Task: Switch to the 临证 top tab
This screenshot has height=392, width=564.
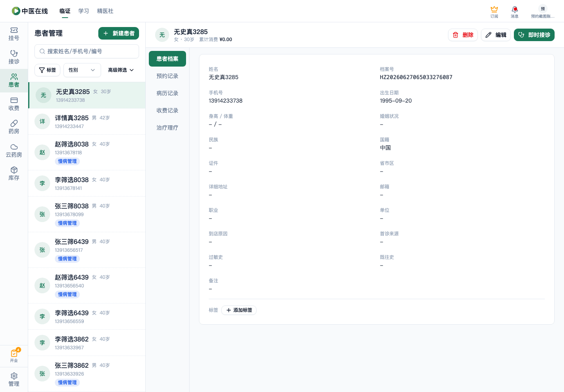Action: click(x=65, y=11)
